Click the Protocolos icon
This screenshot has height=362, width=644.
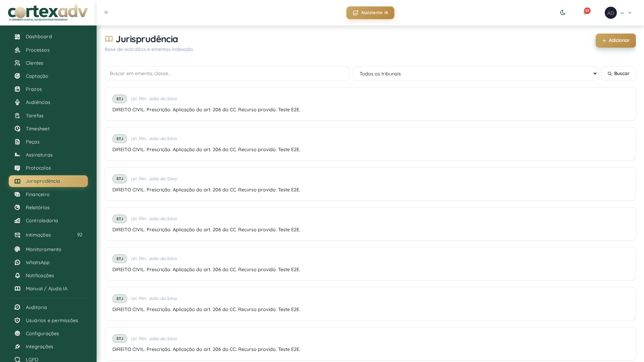(x=17, y=168)
